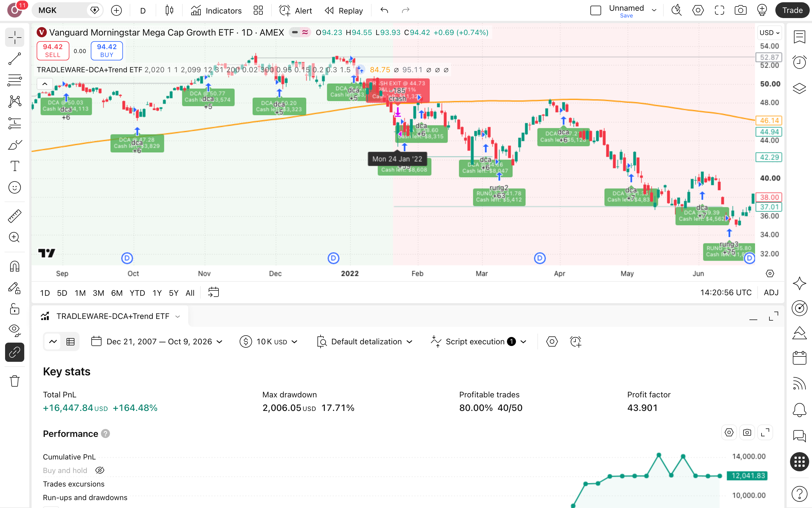Start bar Replay mode

(x=344, y=10)
